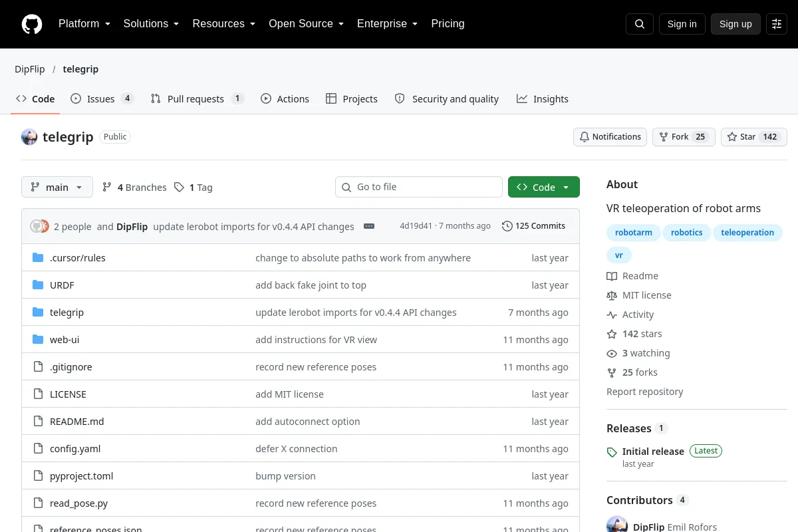798x532 pixels.
Task: Open appearance settings icon beside Sign up
Action: point(777,24)
